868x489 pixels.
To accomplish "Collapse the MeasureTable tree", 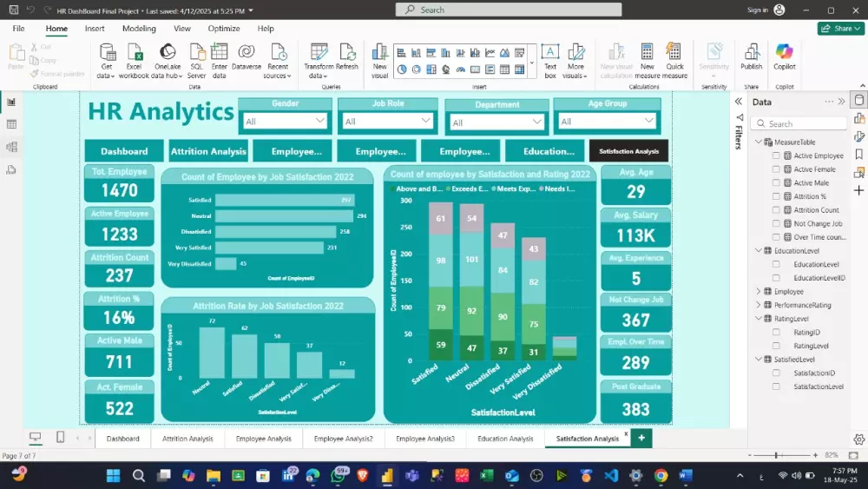I will click(759, 142).
